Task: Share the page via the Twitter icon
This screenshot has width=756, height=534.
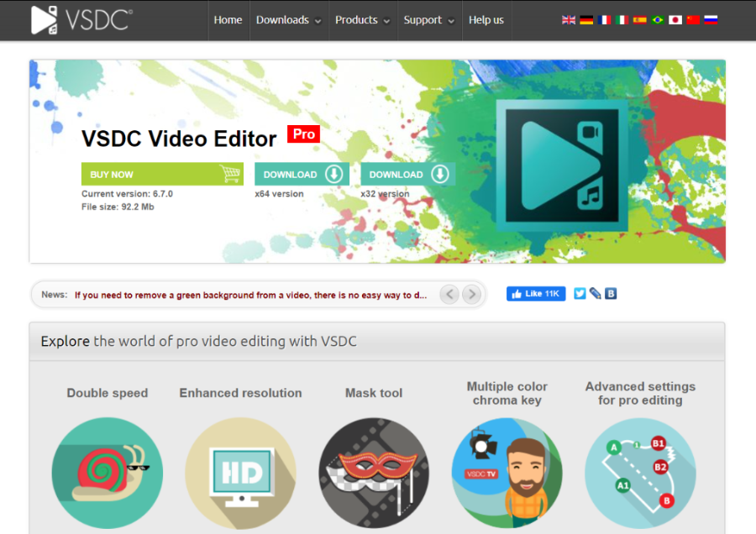Action: pyautogui.click(x=580, y=294)
